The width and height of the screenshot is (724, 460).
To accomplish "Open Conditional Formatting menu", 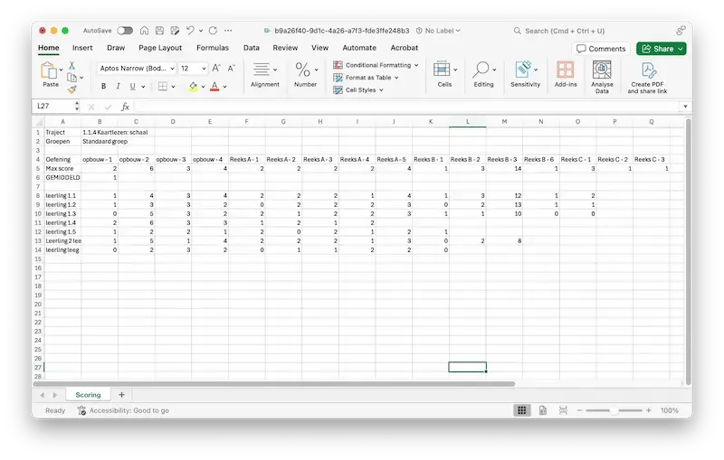I will point(376,65).
